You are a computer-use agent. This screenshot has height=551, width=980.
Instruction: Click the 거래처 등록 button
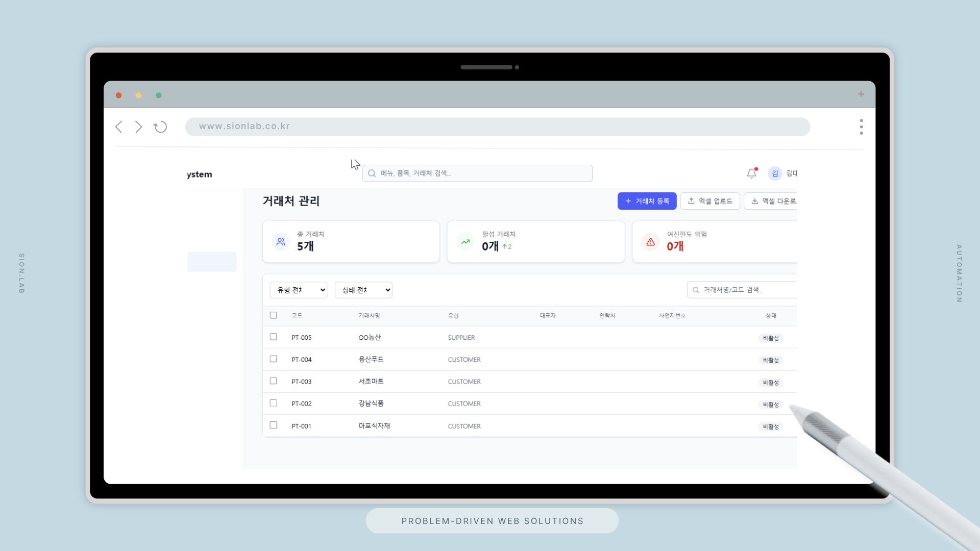coord(647,201)
